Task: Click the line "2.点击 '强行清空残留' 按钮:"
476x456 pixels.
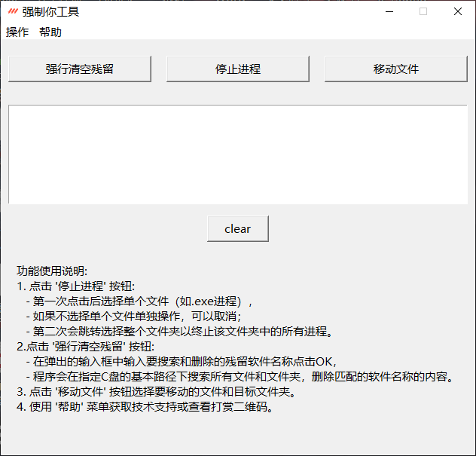Action: coord(85,346)
